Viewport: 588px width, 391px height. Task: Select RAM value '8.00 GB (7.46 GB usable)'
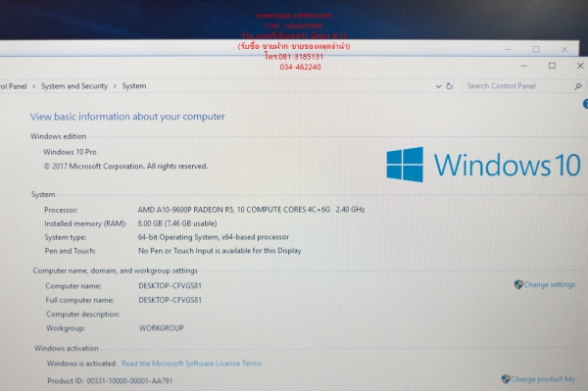[x=177, y=223]
